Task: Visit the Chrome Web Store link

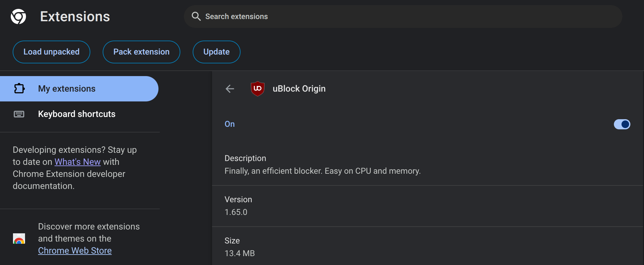Action: point(75,251)
